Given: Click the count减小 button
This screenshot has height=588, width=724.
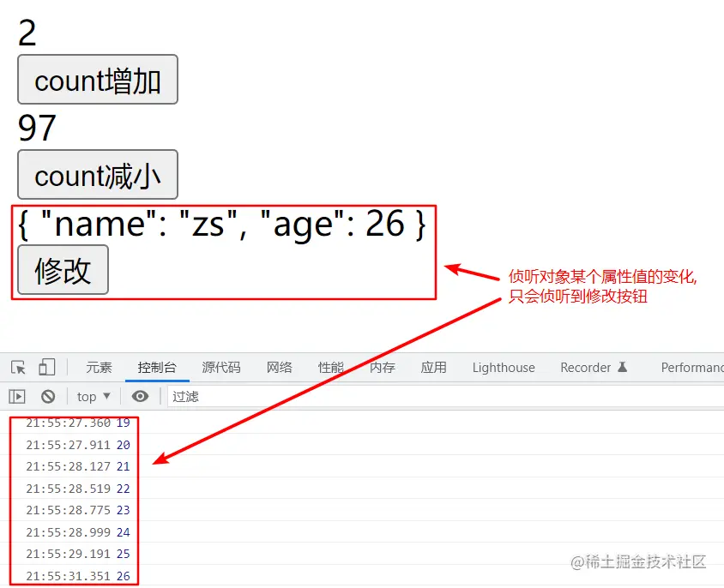Looking at the screenshot, I should click(98, 175).
